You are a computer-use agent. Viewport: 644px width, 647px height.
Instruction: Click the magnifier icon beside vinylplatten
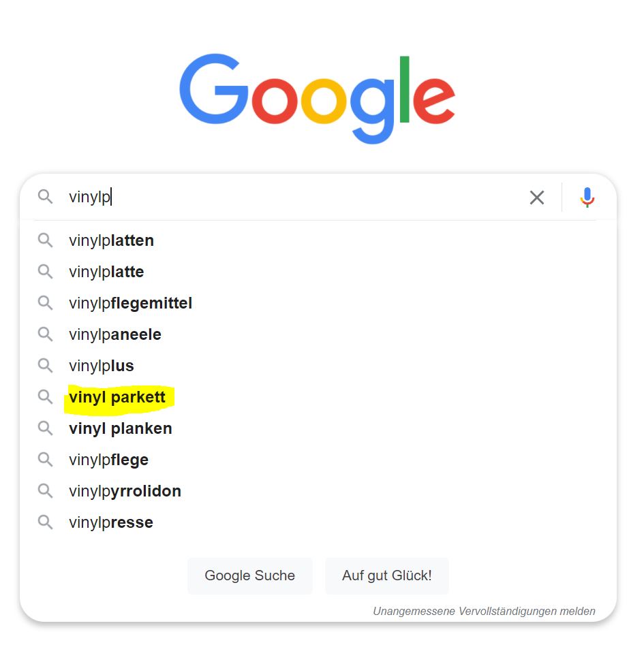[x=45, y=240]
